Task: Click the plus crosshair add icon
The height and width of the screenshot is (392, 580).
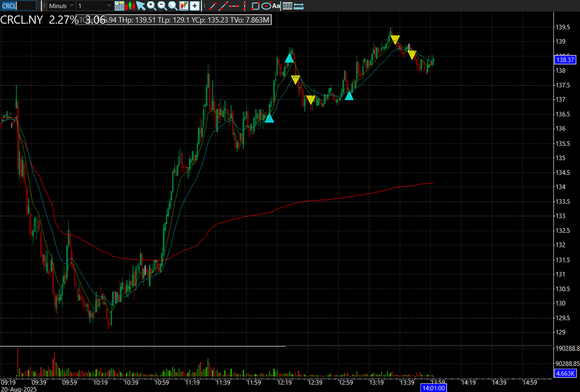Action: [194, 6]
